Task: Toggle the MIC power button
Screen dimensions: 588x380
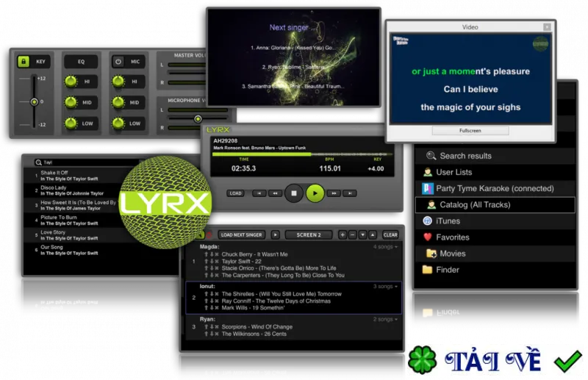Action: pyautogui.click(x=118, y=62)
